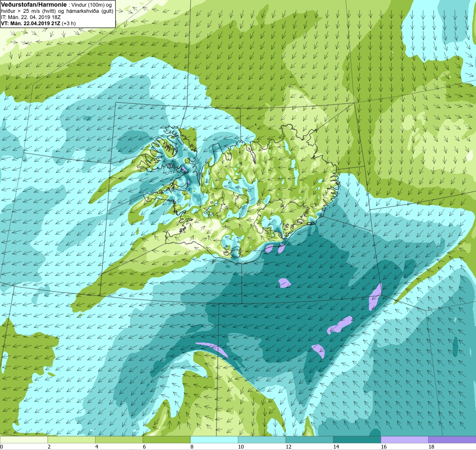Click the pale yellow 0–2 m/s legend swatch
476x450 pixels.
coord(24,440)
